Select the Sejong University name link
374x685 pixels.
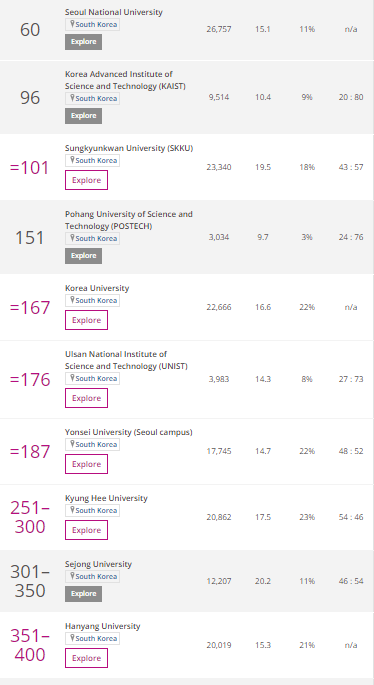98,564
